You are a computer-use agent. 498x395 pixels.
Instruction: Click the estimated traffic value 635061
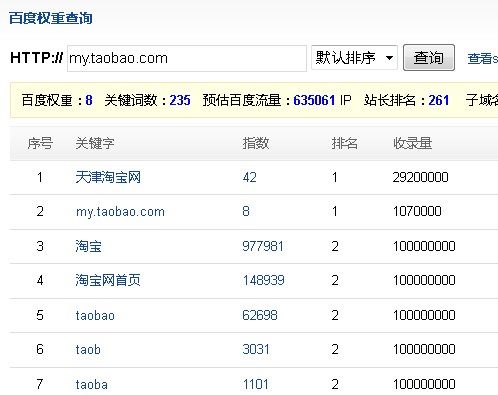(x=314, y=100)
